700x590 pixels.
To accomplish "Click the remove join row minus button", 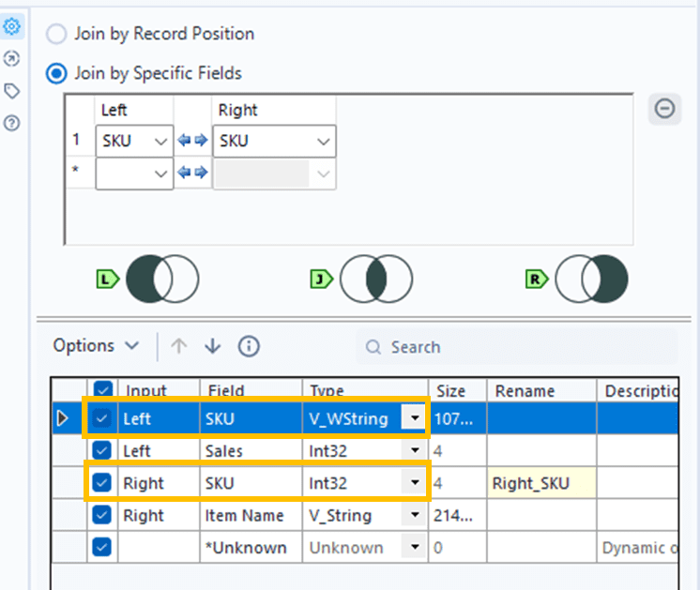I will [664, 109].
